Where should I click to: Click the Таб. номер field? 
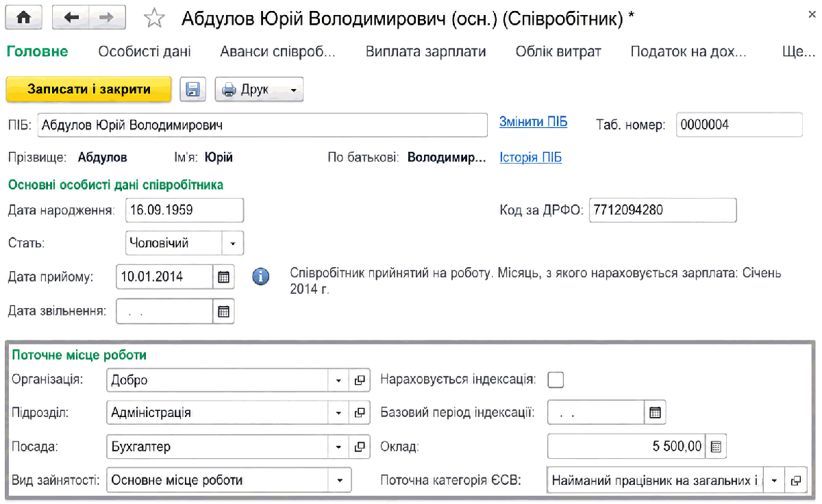click(739, 125)
